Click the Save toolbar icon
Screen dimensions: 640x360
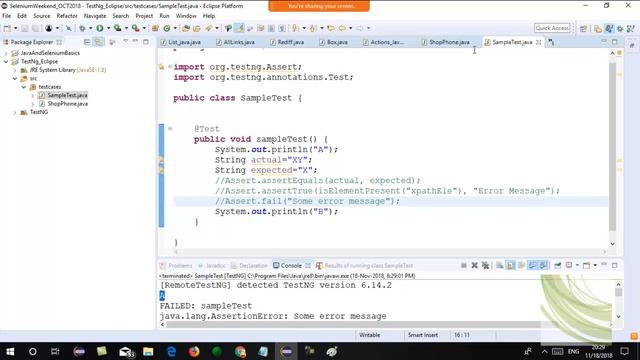click(24, 28)
